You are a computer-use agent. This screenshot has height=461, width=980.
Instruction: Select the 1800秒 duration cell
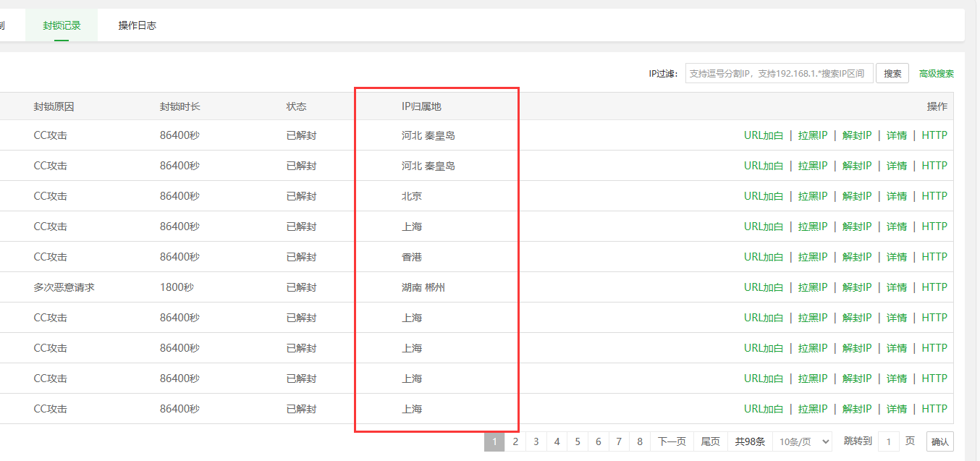177,287
